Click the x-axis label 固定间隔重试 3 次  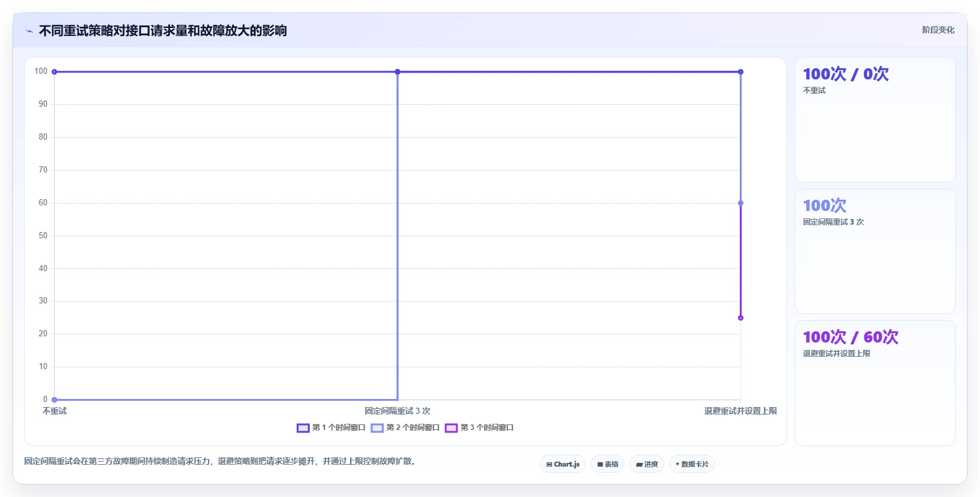397,411
